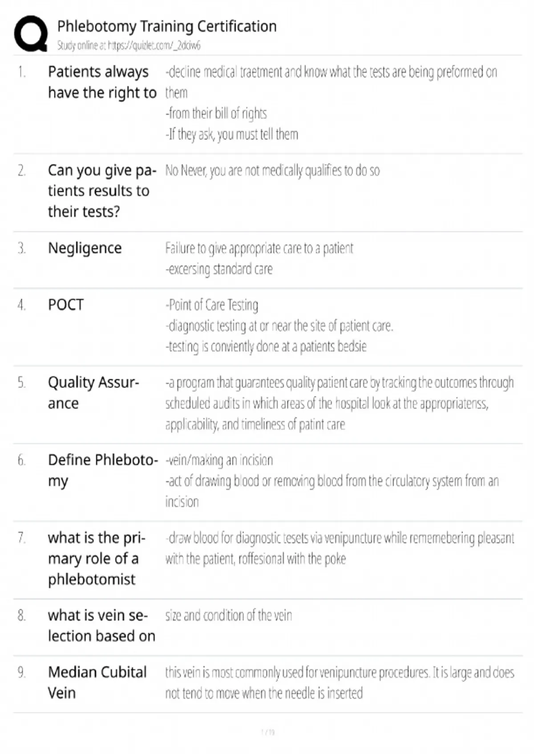534x756 pixels.
Task: Select the primary role of a phlebotomist term
Action: 97,558
